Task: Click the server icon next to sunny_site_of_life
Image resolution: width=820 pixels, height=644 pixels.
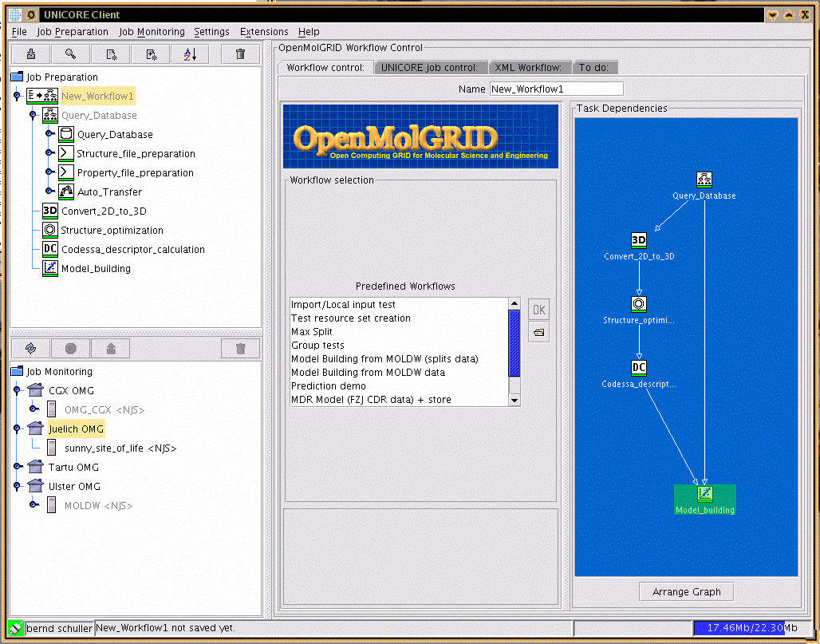Action: tap(51, 448)
